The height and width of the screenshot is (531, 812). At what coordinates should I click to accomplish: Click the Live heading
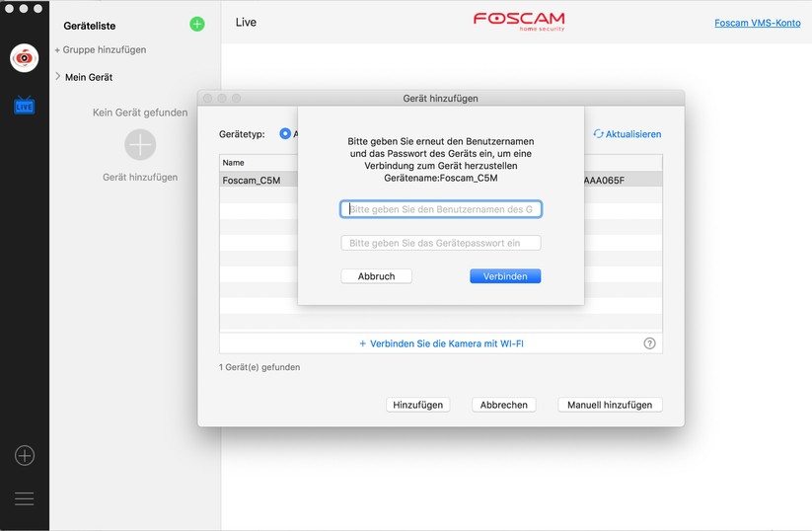(x=246, y=23)
